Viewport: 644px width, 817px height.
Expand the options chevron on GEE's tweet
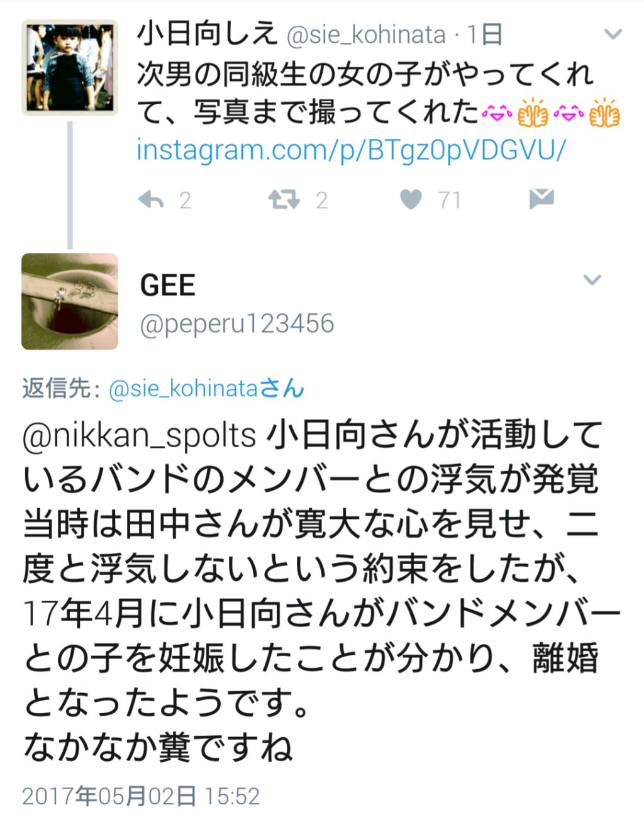coord(592,279)
